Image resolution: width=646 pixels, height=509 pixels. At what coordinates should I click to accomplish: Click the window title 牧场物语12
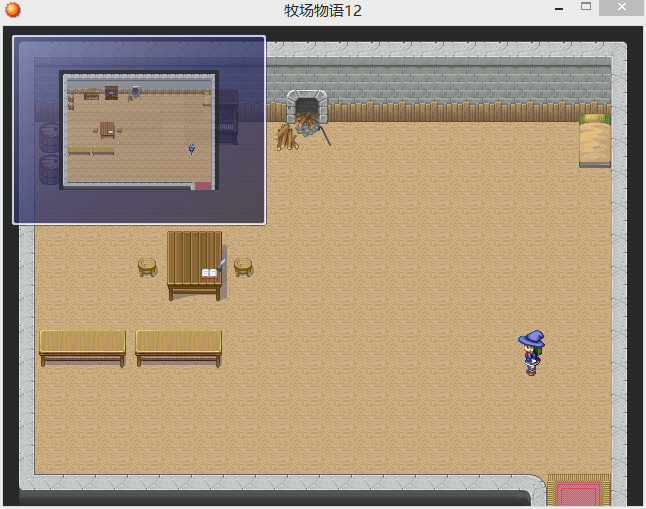click(323, 10)
